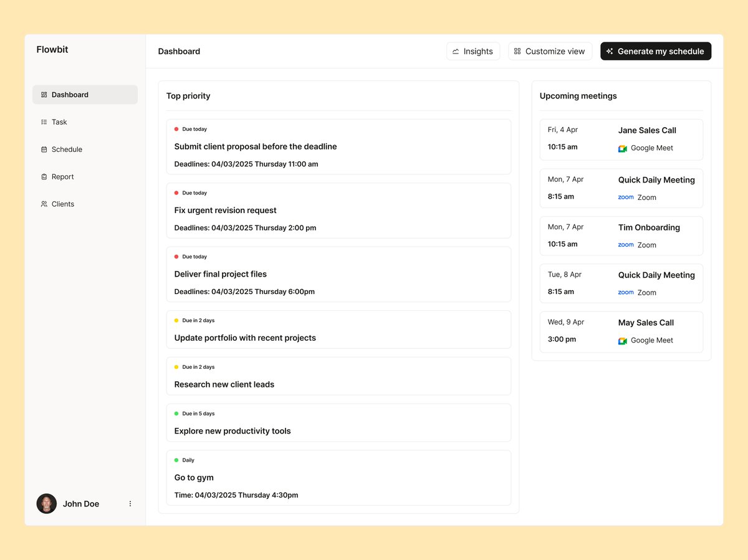Click red dot on Deliver final project files
This screenshot has height=560, width=748.
pyautogui.click(x=176, y=257)
